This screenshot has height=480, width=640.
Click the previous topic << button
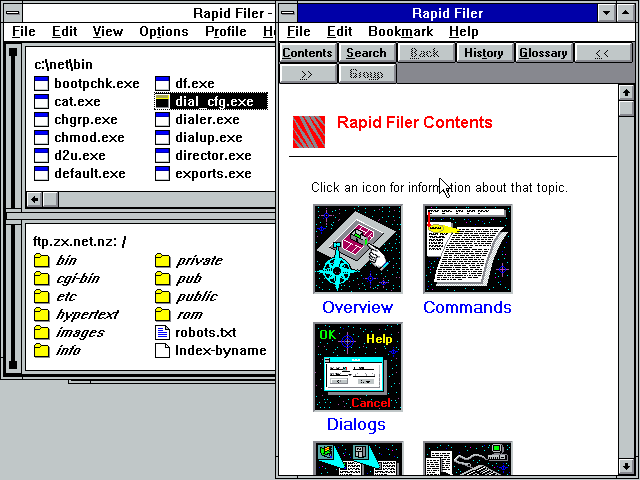pyautogui.click(x=602, y=53)
